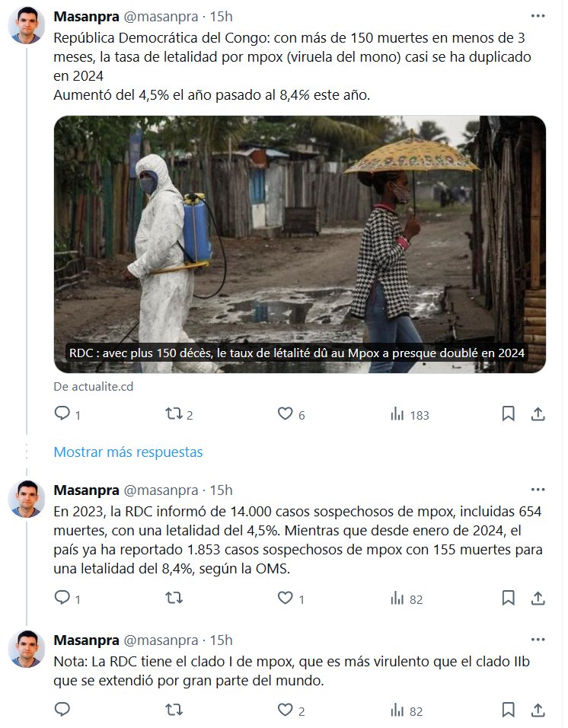The image size is (568, 728).
Task: Click the @masanpra handle on the last tweet
Action: pyautogui.click(x=160, y=640)
